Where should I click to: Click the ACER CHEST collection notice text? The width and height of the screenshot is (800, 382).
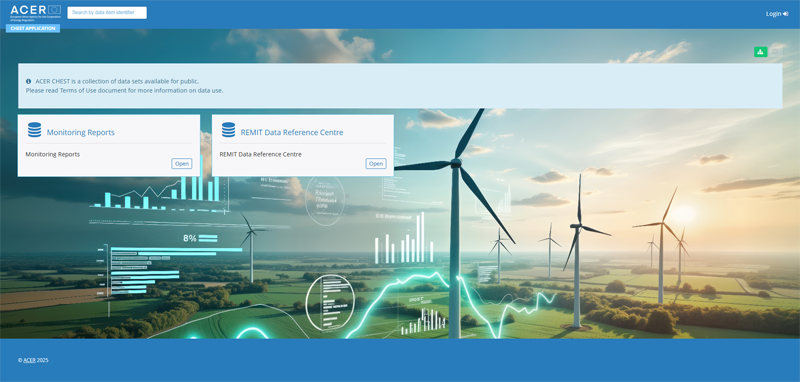(117, 81)
